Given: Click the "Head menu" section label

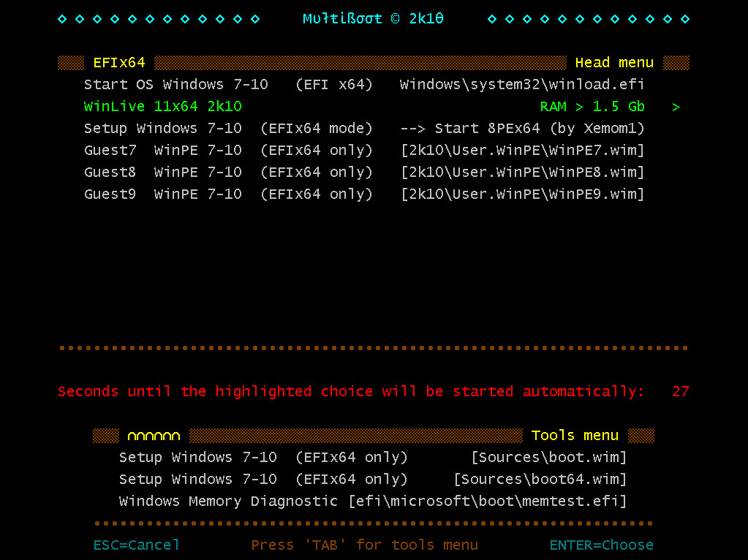Looking at the screenshot, I should 614,62.
